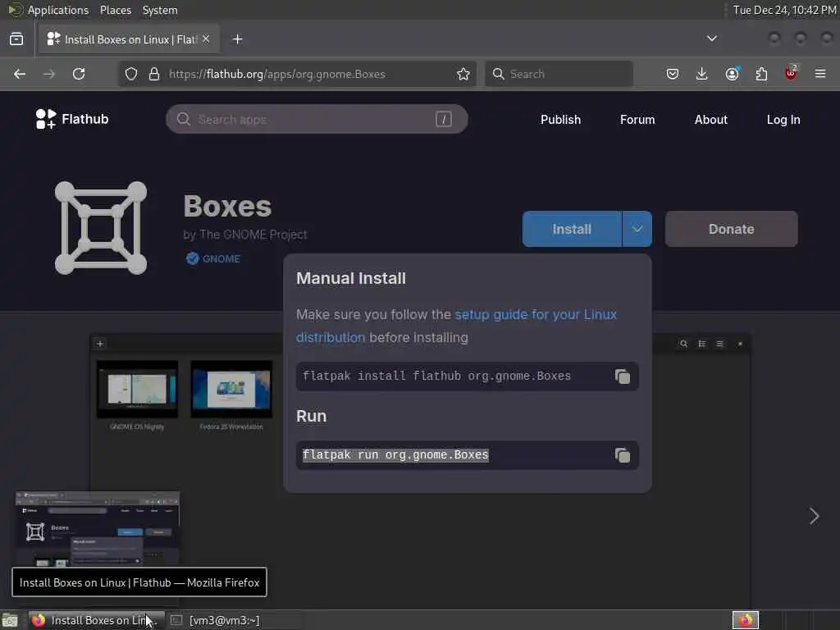Open the extensions puzzle icon
This screenshot has height=630, width=840.
point(761,74)
